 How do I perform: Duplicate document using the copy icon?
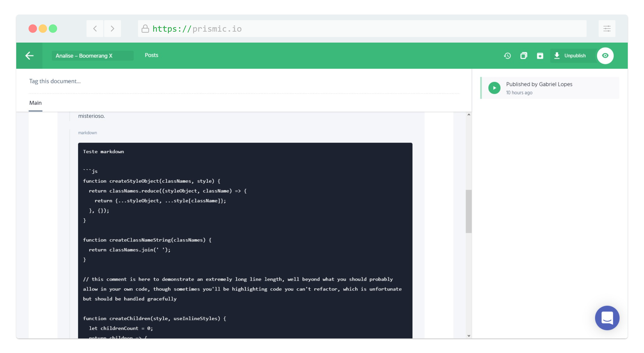pyautogui.click(x=524, y=56)
